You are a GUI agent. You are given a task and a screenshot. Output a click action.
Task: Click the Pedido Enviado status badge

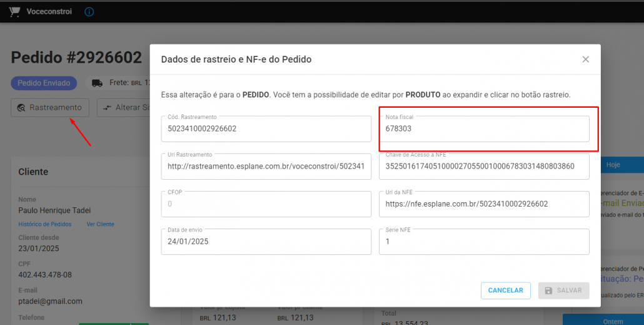click(x=44, y=83)
